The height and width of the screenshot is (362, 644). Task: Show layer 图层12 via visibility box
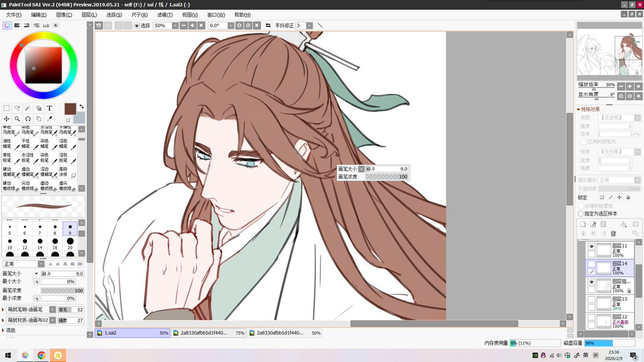592,317
